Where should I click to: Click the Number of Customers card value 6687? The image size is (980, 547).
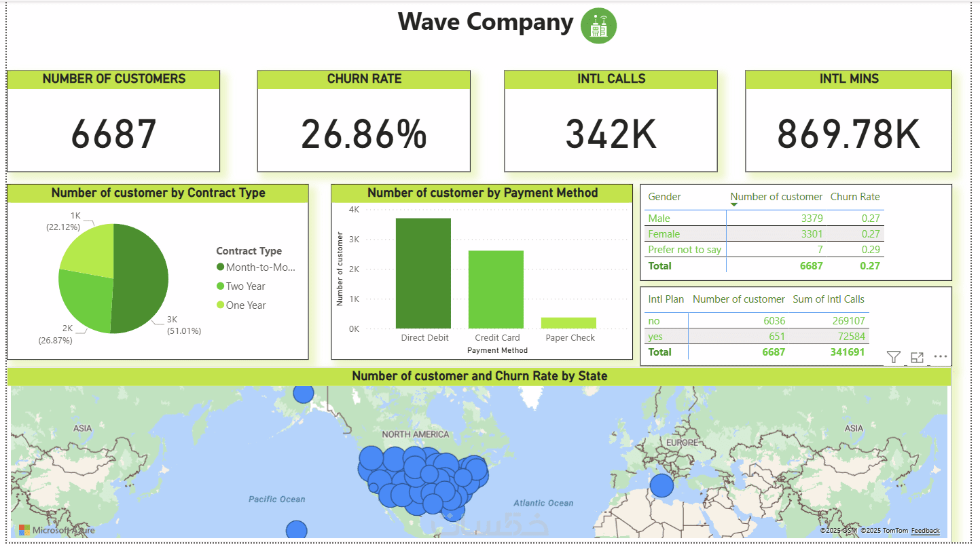(x=113, y=134)
